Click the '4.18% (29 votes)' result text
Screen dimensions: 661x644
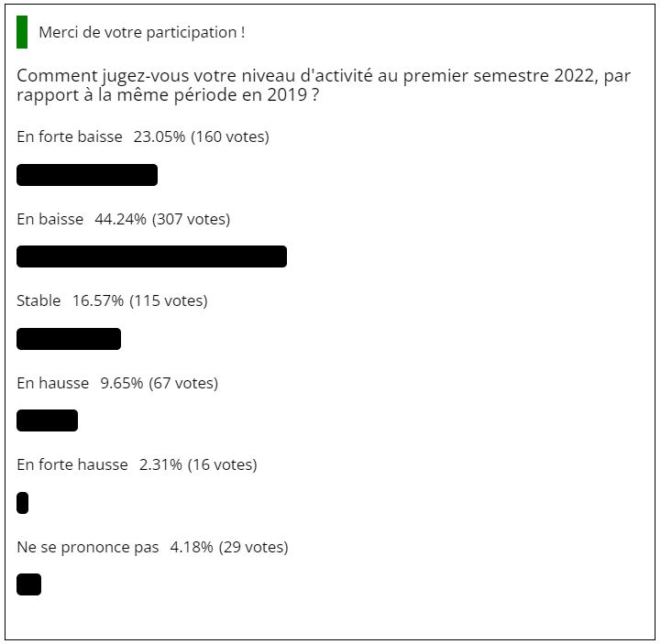(229, 547)
